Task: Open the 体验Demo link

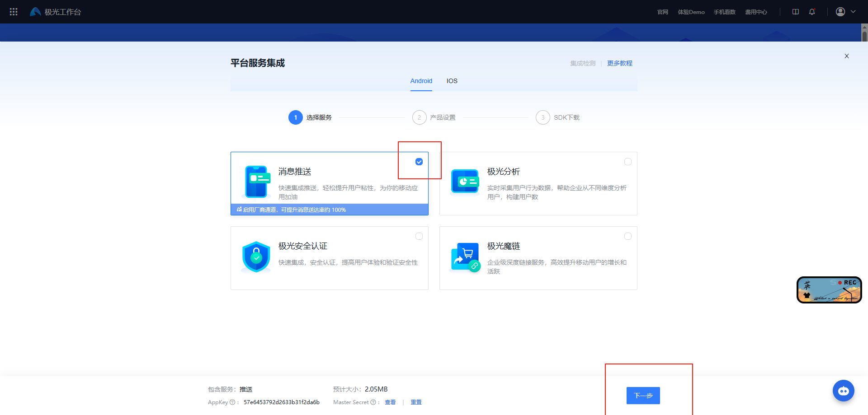Action: coord(691,12)
